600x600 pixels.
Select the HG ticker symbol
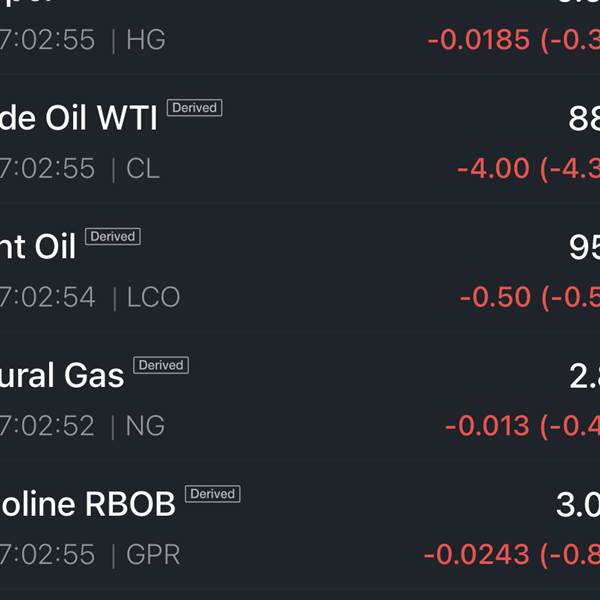coord(146,40)
